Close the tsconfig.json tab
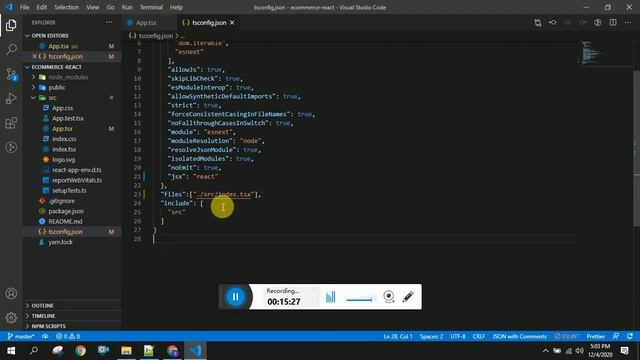This screenshot has height=360, width=640. pos(232,23)
